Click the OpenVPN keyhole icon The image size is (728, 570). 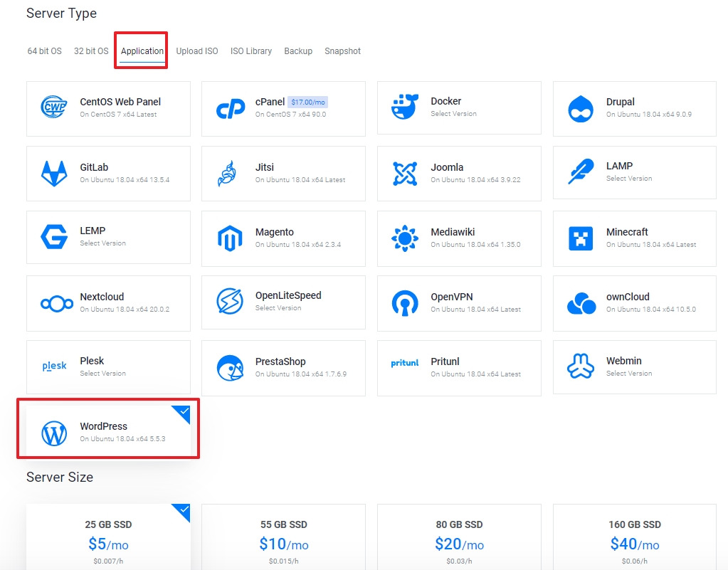[405, 303]
